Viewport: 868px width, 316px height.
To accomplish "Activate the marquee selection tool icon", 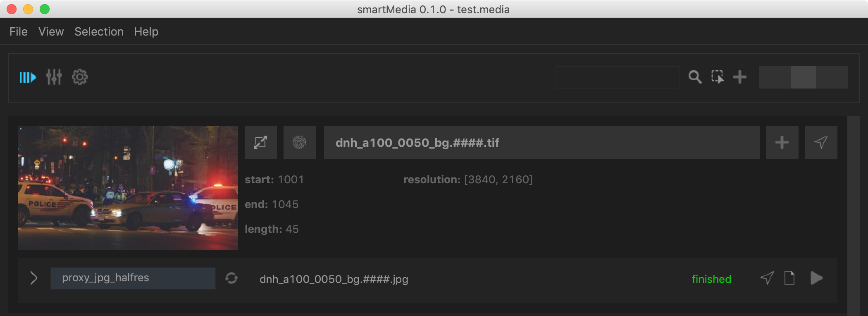I will point(718,77).
